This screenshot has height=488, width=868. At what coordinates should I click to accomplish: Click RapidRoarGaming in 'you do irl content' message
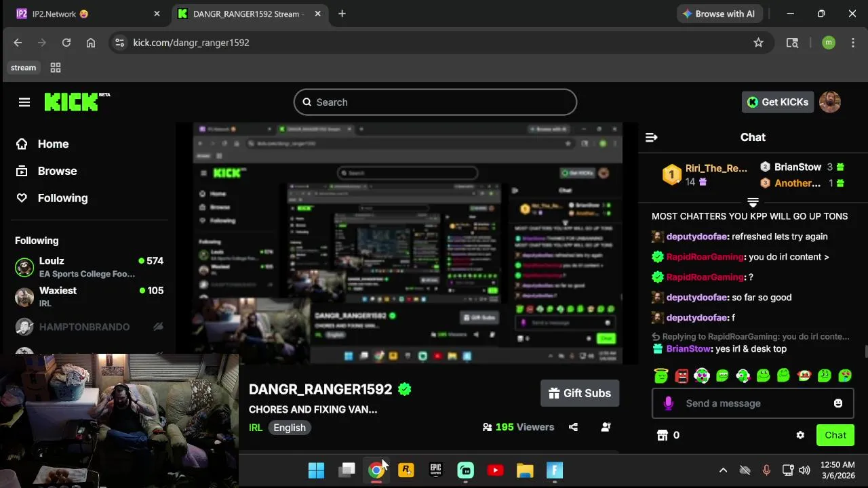coord(705,257)
